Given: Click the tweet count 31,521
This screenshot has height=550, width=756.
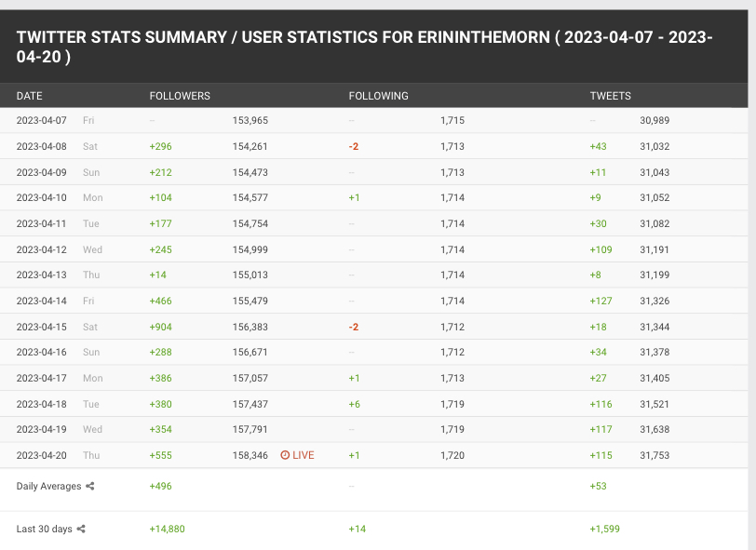Looking at the screenshot, I should 655,404.
